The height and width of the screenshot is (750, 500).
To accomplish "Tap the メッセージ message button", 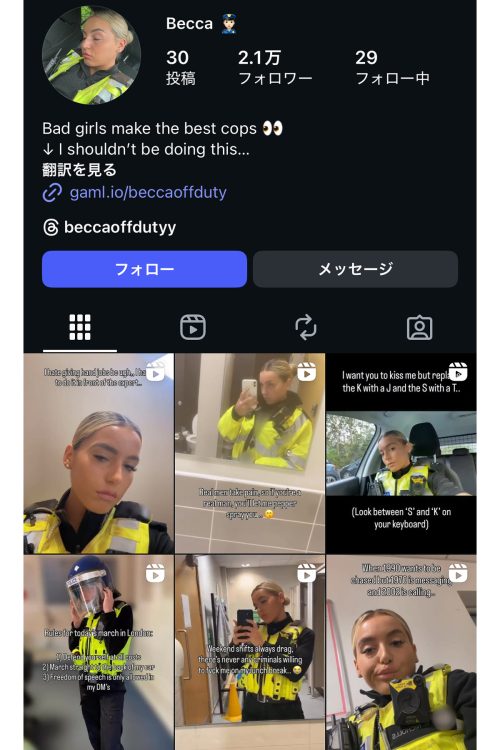I will [x=356, y=269].
